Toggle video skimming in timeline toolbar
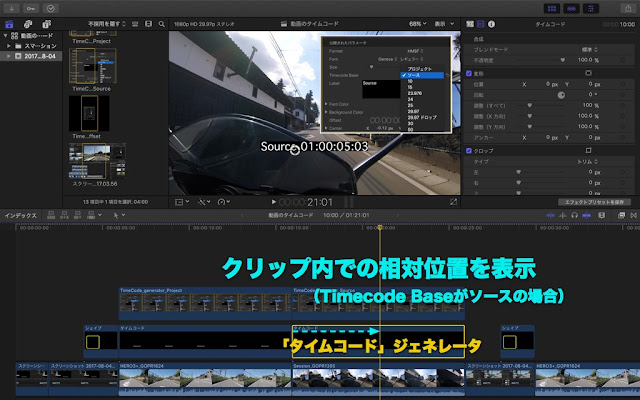 click(550, 215)
